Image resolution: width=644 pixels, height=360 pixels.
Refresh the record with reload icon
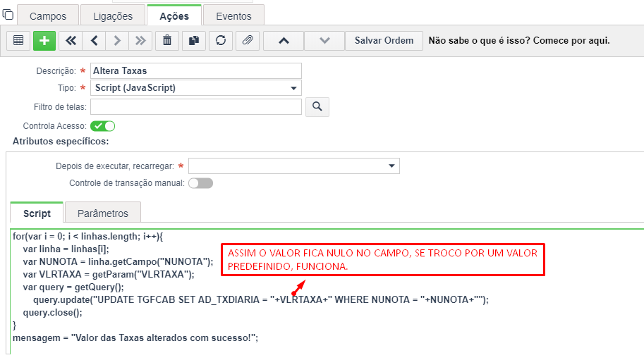click(x=221, y=40)
